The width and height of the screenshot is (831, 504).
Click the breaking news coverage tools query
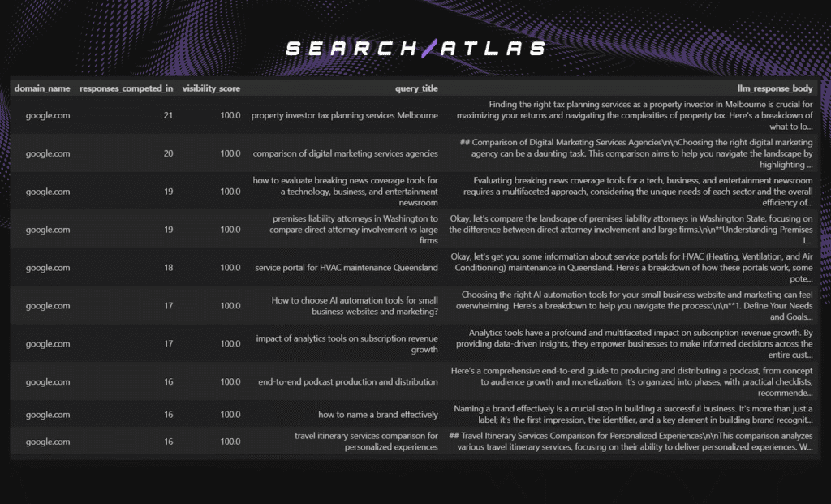[345, 192]
